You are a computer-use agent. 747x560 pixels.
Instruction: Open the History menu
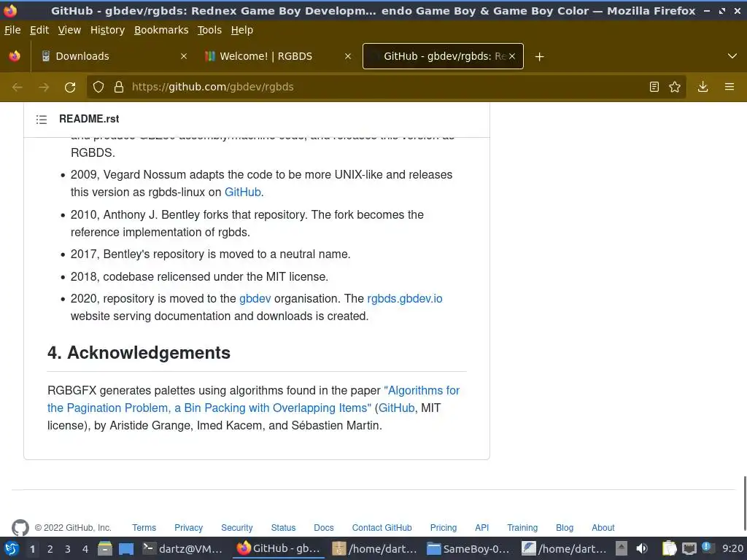tap(108, 30)
